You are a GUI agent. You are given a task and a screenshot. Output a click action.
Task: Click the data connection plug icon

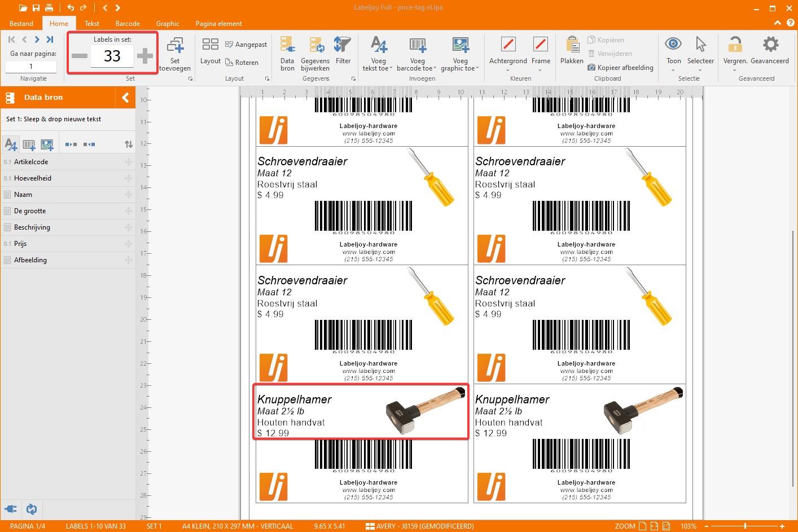[x=11, y=509]
